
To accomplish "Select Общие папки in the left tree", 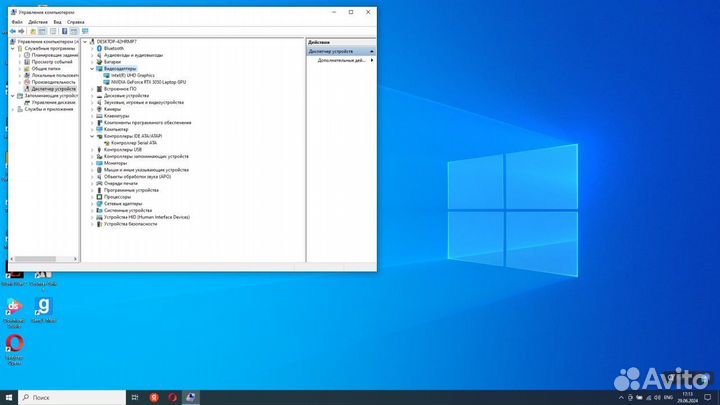I will [x=46, y=68].
